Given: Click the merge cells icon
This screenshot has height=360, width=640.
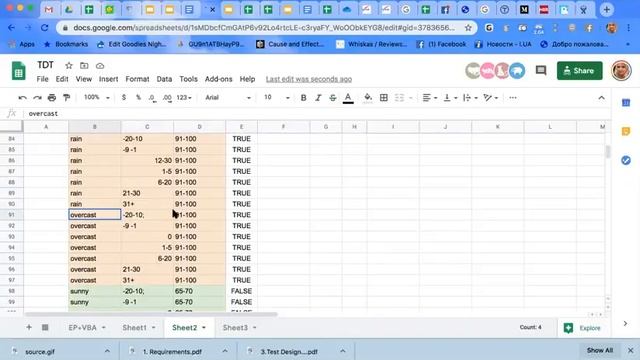Looking at the screenshot, I should [399, 98].
